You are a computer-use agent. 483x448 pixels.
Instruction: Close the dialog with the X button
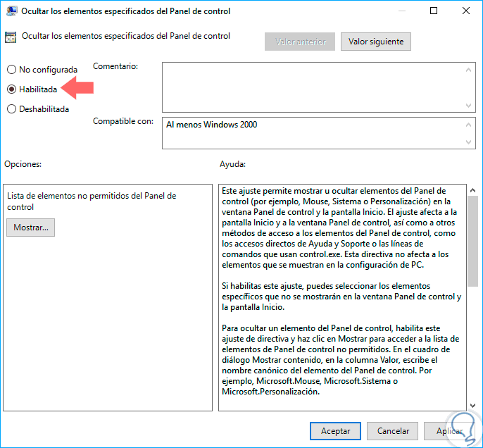tap(466, 11)
